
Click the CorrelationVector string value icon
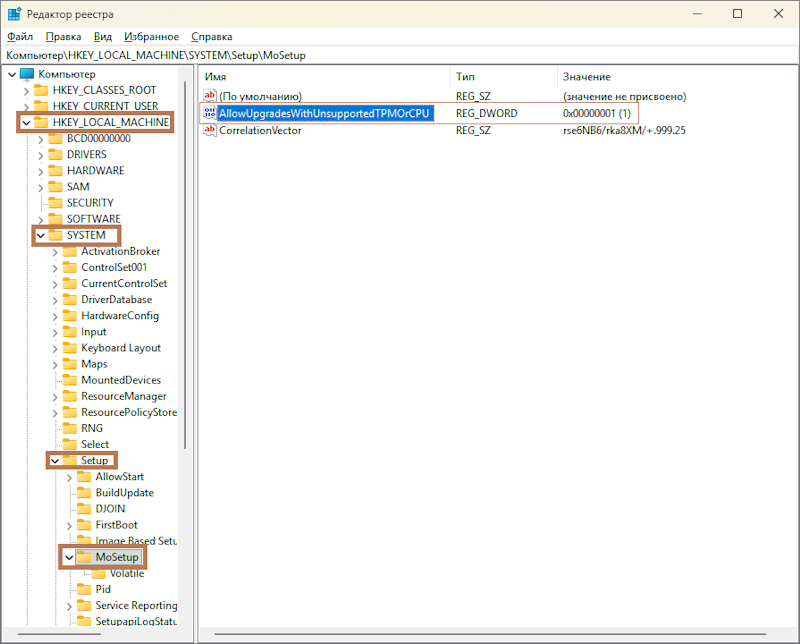pyautogui.click(x=210, y=131)
